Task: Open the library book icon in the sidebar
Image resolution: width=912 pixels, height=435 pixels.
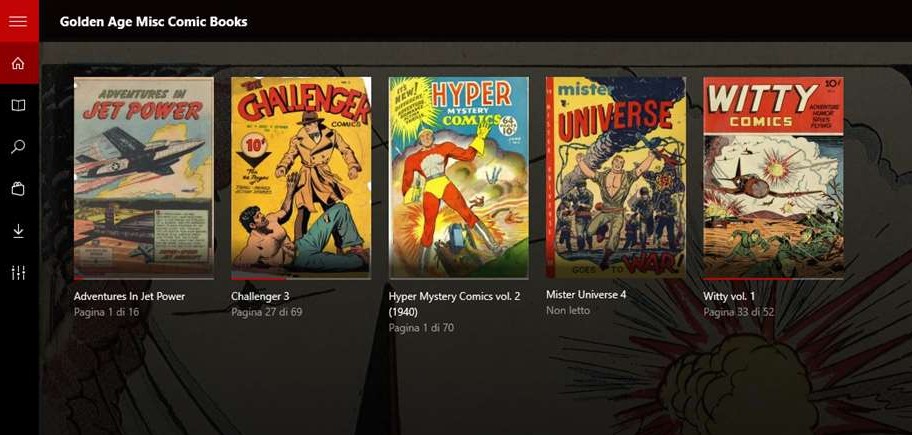Action: point(18,105)
